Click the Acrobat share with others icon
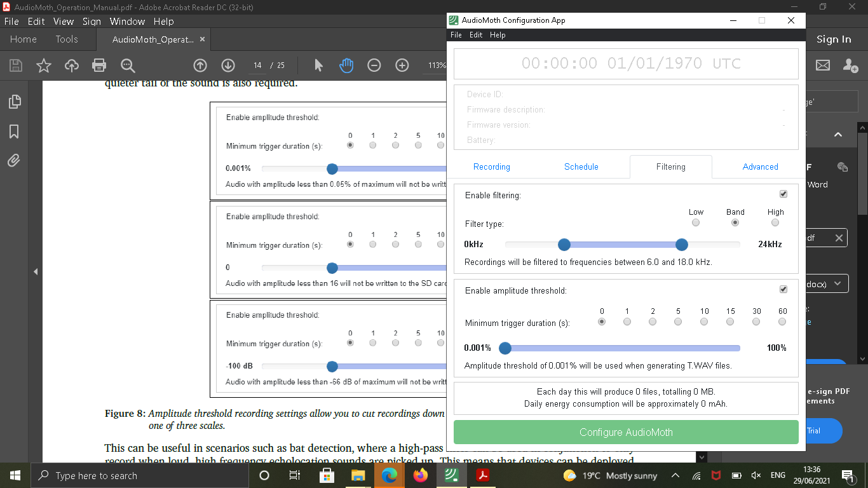 [x=850, y=65]
